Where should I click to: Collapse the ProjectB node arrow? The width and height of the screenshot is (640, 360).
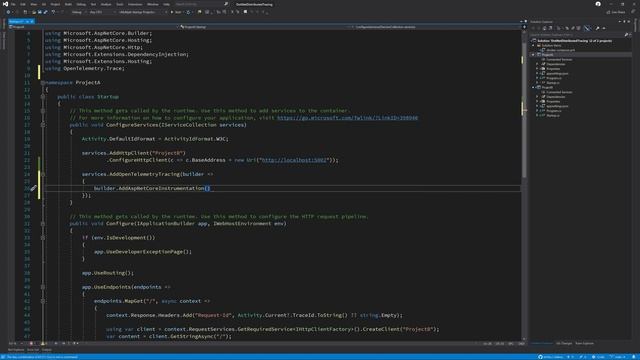(x=533, y=87)
